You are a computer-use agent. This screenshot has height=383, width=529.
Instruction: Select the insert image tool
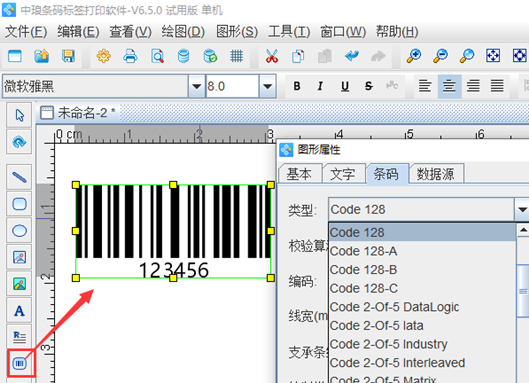click(19, 257)
